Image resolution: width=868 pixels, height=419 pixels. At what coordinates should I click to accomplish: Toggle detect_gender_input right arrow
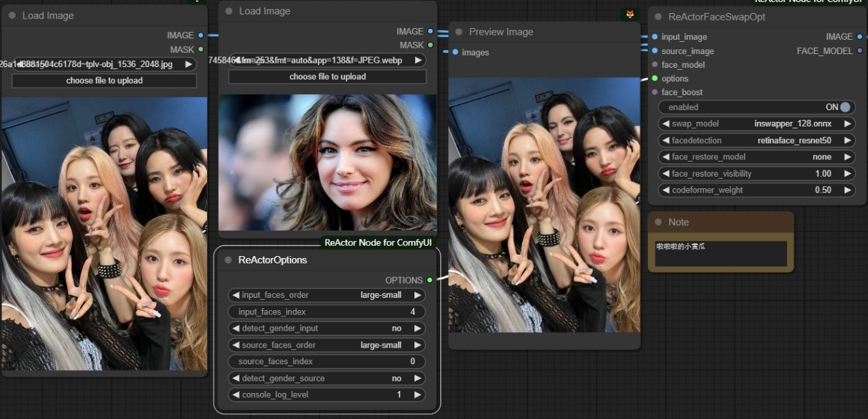point(417,329)
